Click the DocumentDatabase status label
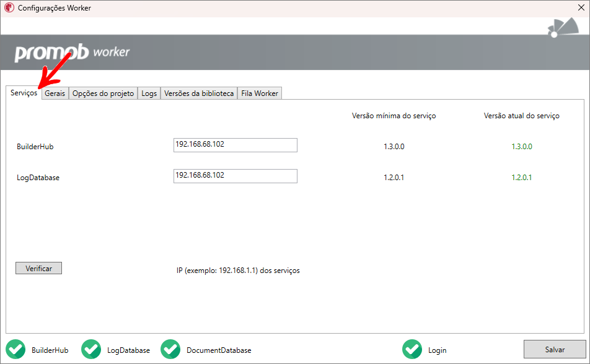 (219, 350)
